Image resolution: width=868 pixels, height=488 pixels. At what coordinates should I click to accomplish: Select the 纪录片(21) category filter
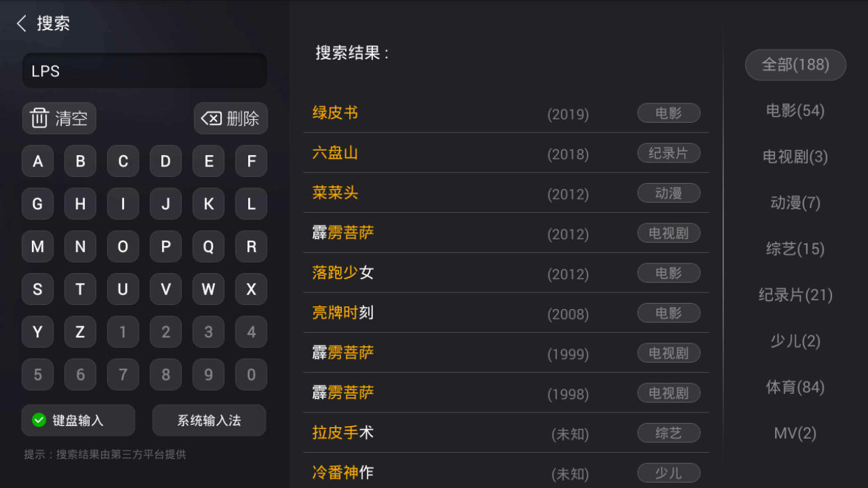(795, 295)
